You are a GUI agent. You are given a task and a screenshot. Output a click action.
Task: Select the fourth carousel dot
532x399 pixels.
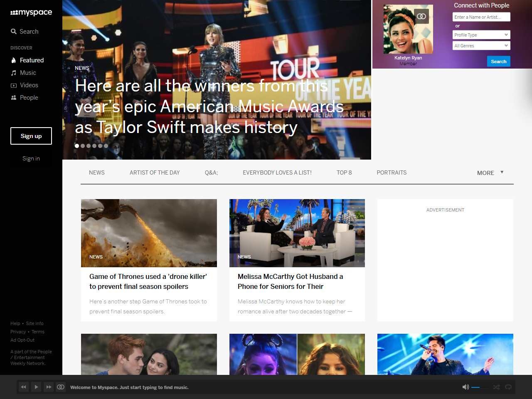[94, 146]
